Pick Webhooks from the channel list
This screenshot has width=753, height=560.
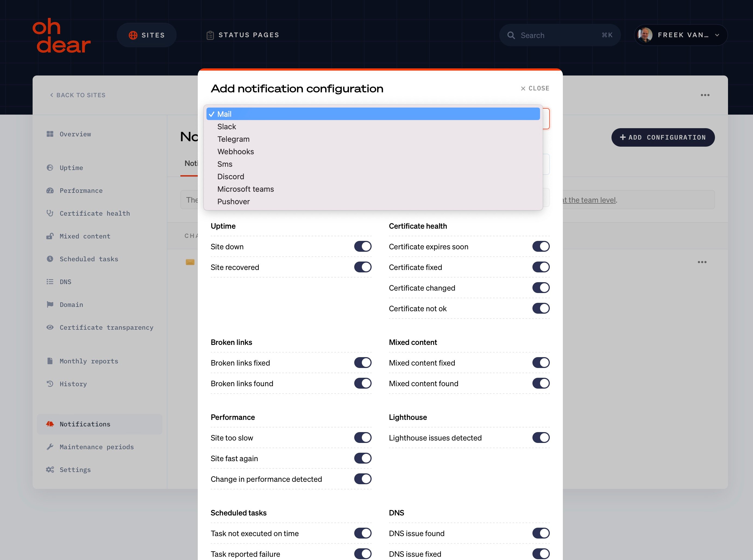[x=373, y=152]
